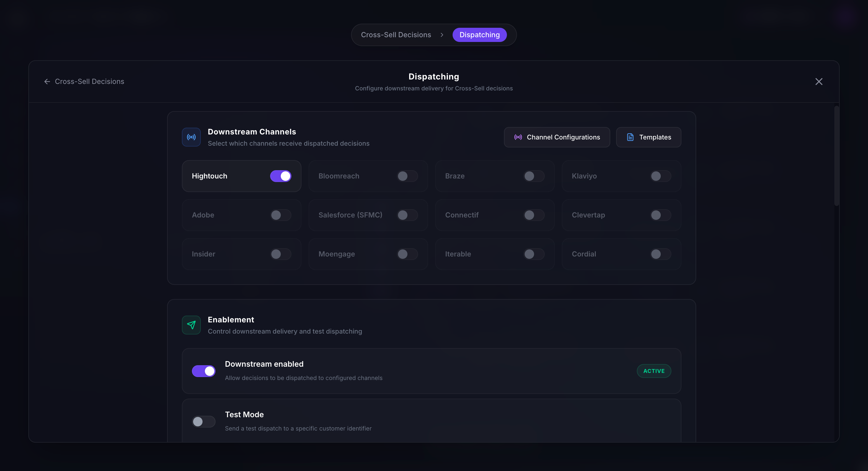Image resolution: width=868 pixels, height=471 pixels.
Task: Toggle off Downstream enabled switch
Action: pos(203,371)
